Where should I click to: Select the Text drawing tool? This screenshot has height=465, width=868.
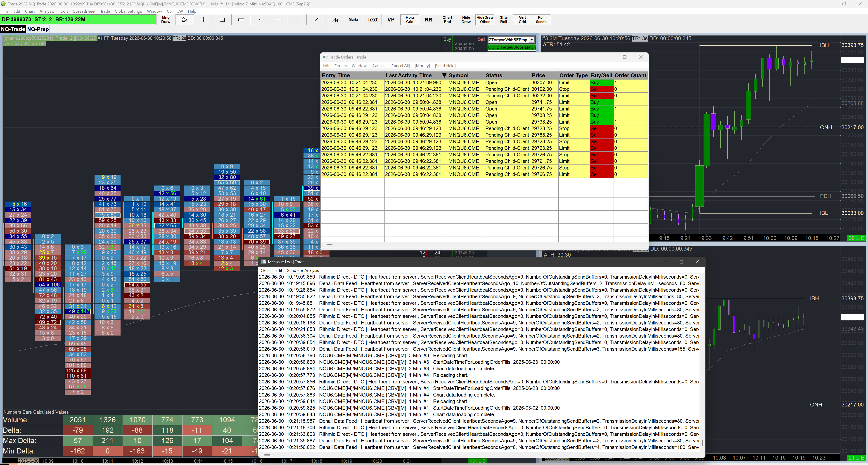click(x=372, y=19)
